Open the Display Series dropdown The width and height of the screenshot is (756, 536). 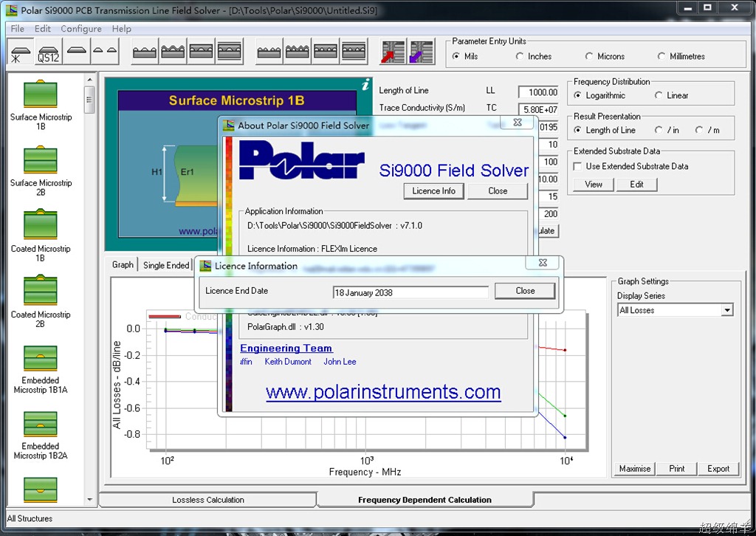click(x=726, y=310)
